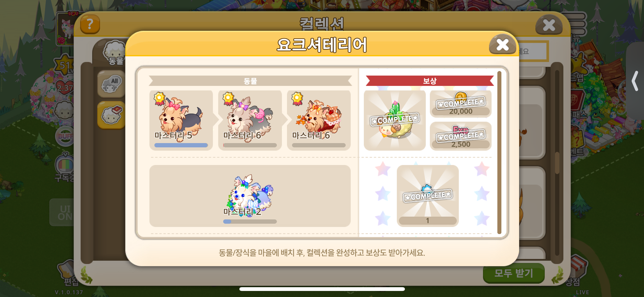Click the 마스터리 5 progress bar

[181, 145]
